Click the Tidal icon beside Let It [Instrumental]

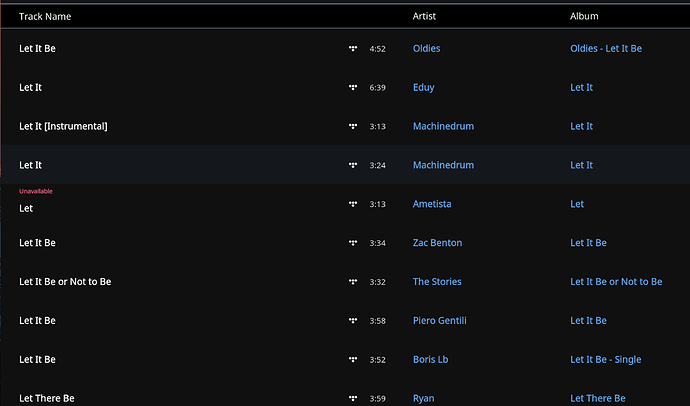tap(353, 126)
